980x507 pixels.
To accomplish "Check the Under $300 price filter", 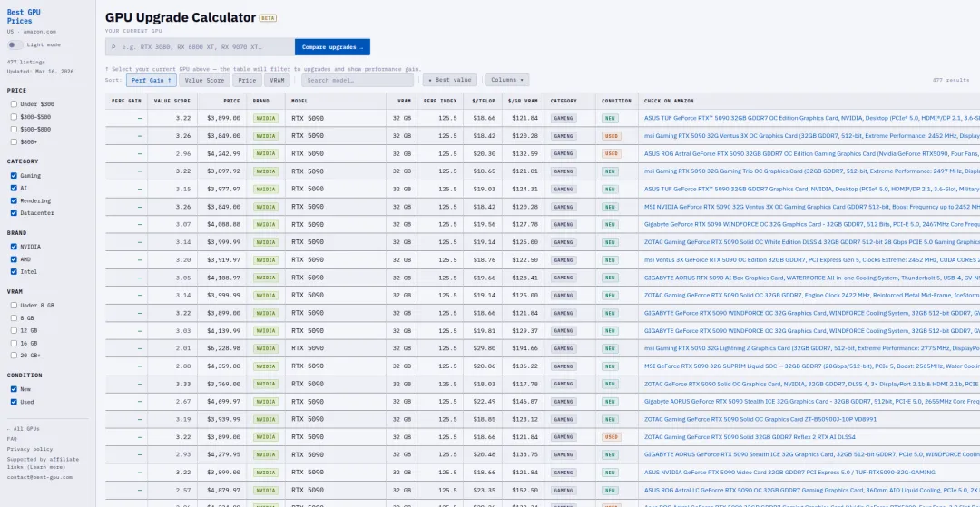I will tap(14, 104).
